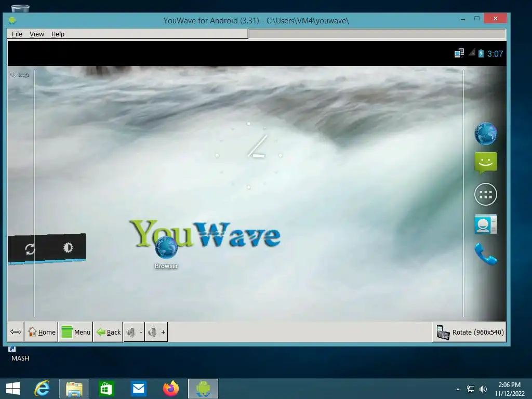This screenshot has height=399, width=532.
Task: Open Firefox from the taskbar
Action: point(170,389)
